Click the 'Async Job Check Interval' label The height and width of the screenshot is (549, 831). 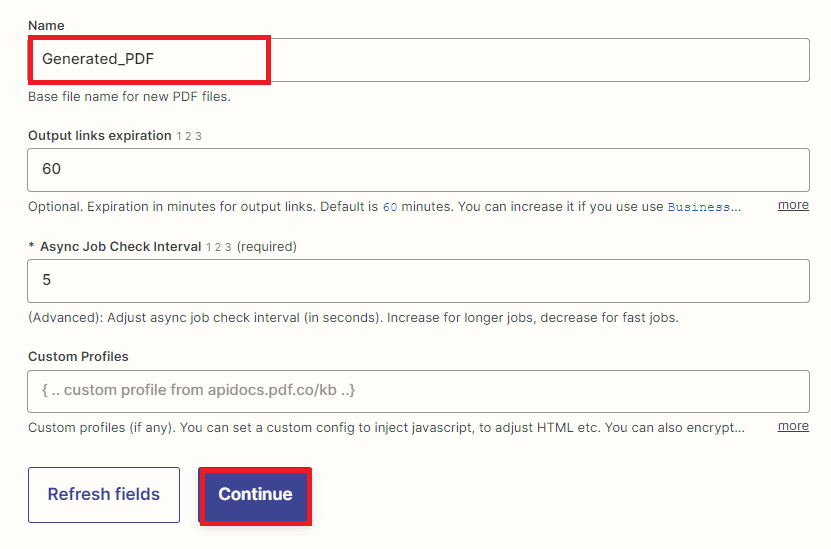pos(120,246)
